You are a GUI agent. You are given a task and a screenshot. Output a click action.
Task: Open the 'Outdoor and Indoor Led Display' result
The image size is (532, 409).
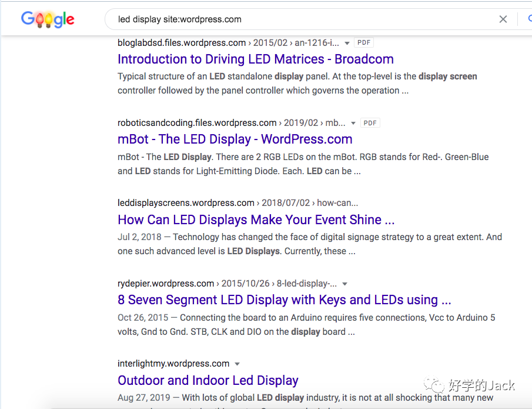click(208, 381)
